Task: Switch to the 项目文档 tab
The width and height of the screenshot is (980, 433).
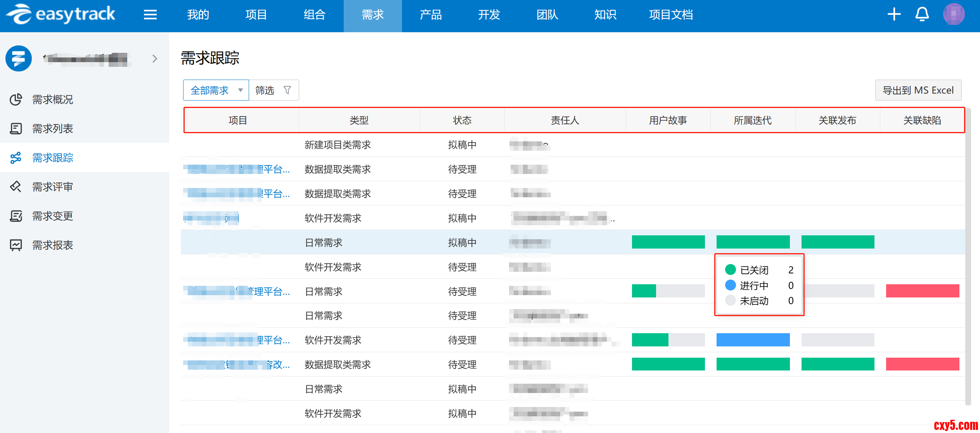Action: pyautogui.click(x=671, y=15)
